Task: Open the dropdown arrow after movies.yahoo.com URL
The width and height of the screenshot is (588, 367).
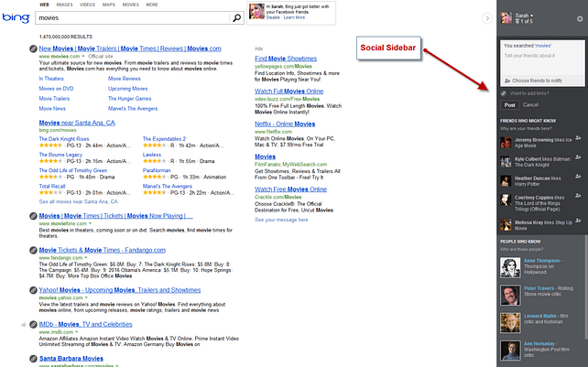Action: (86, 297)
